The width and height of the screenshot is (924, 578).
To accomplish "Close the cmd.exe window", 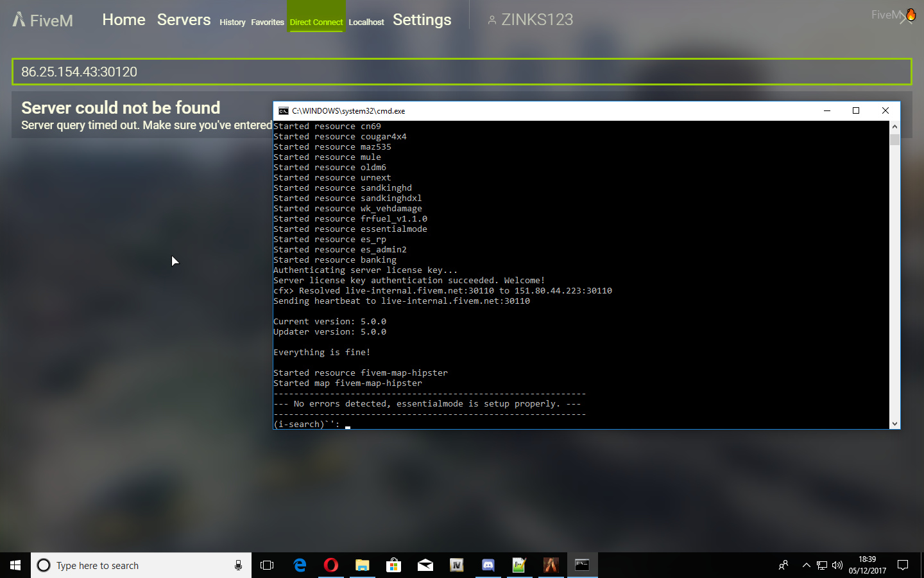I will (886, 110).
